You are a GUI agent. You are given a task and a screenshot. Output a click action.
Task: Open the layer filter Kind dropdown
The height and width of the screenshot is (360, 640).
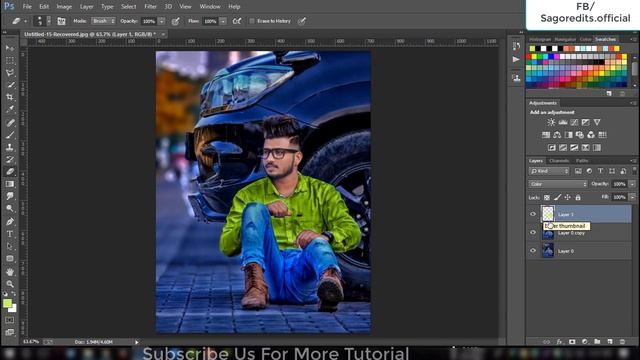549,171
